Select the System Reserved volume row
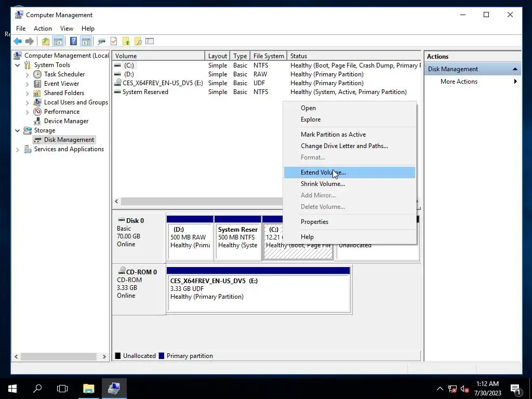Screen dimensions: 532x399 267,92
